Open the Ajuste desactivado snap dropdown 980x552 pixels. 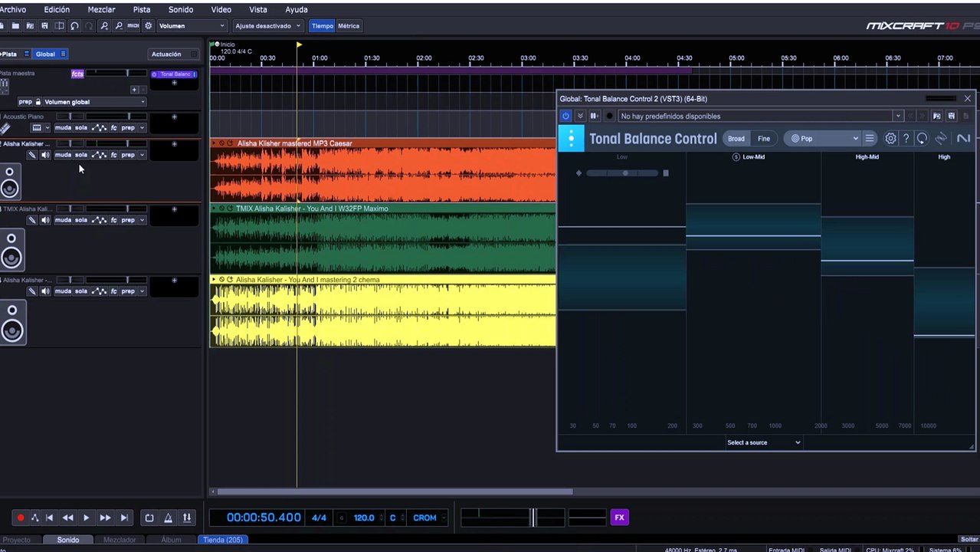point(267,26)
